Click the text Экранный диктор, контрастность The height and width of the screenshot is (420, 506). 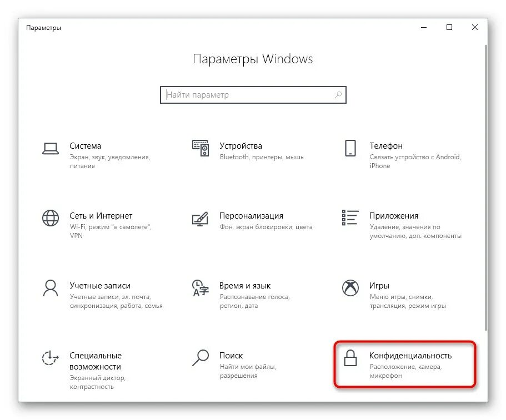click(x=97, y=382)
